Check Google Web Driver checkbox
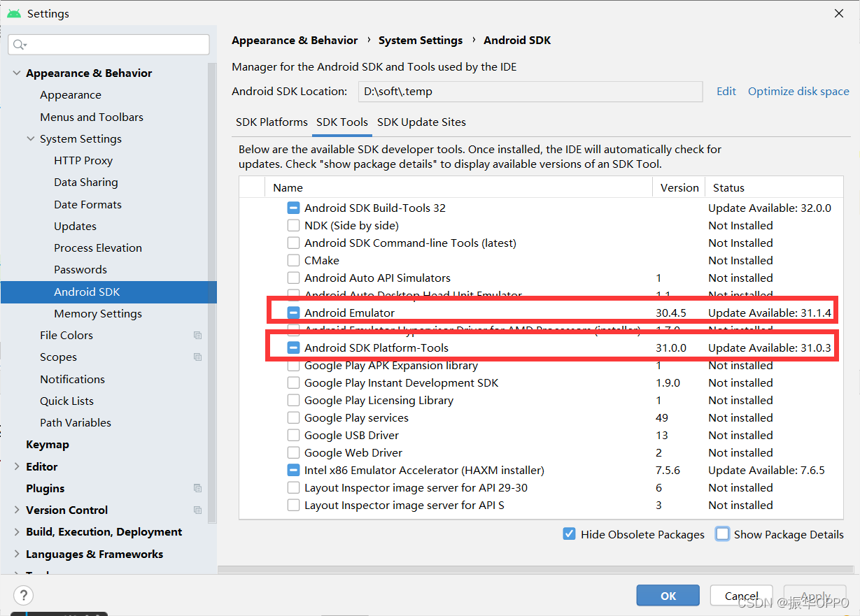Viewport: 860px width, 616px height. tap(293, 452)
